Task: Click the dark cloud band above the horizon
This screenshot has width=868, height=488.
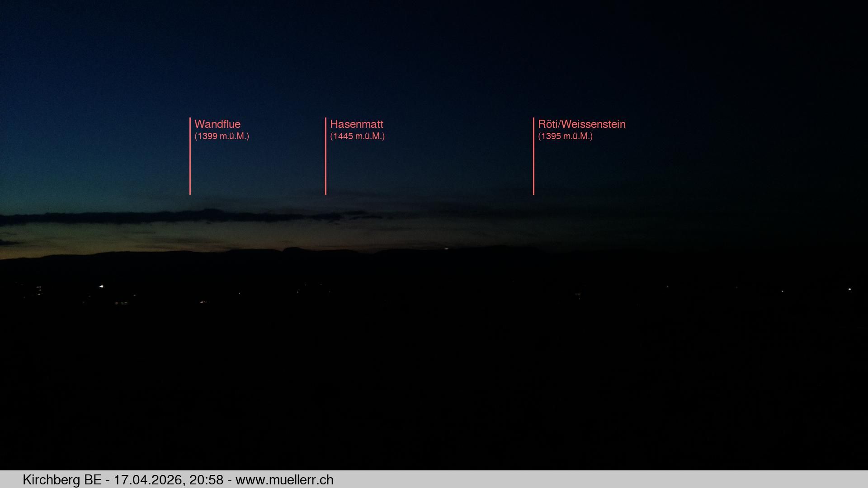Action: click(181, 217)
